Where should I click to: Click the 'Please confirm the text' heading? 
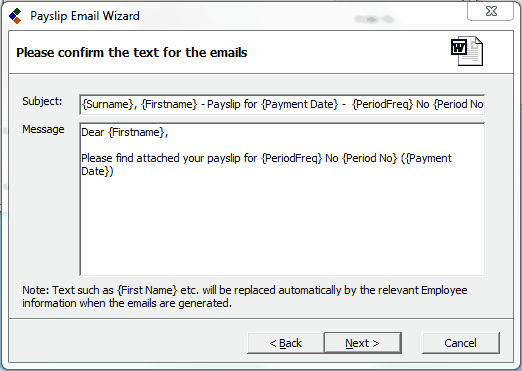click(x=132, y=53)
